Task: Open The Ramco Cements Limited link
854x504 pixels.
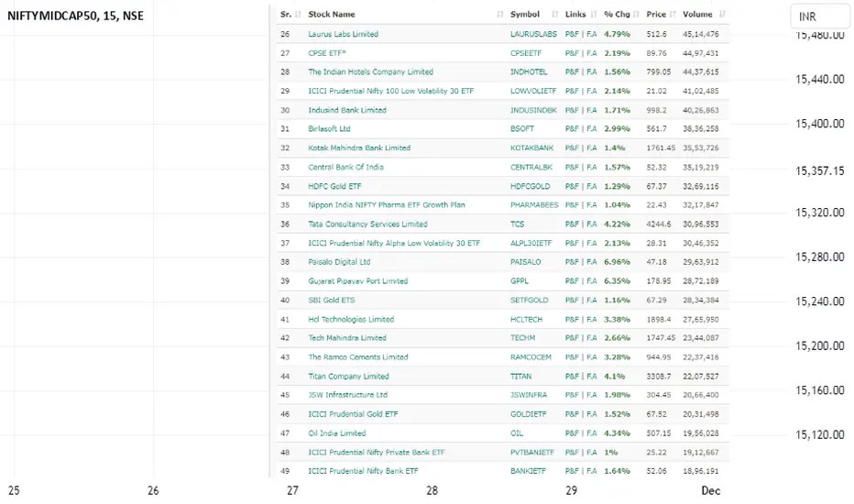Action: (358, 356)
